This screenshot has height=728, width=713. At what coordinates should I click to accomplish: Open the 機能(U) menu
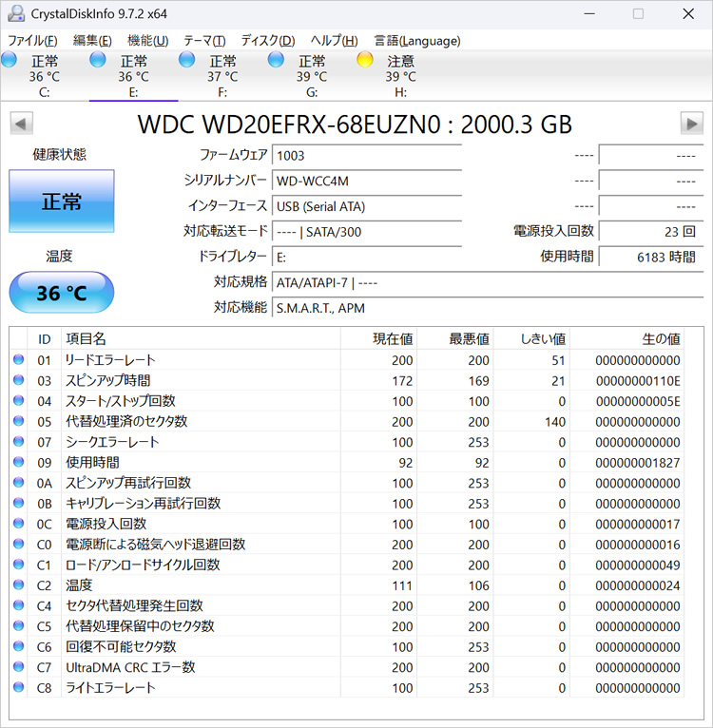coord(147,41)
